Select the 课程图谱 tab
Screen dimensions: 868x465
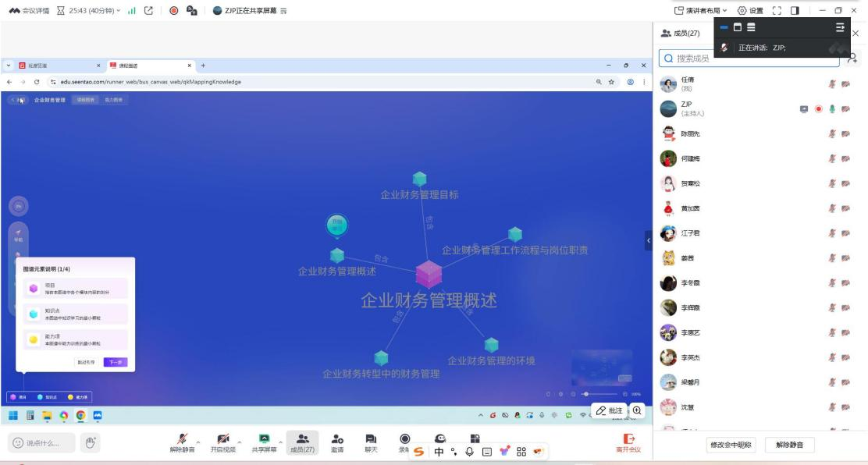tap(85, 100)
